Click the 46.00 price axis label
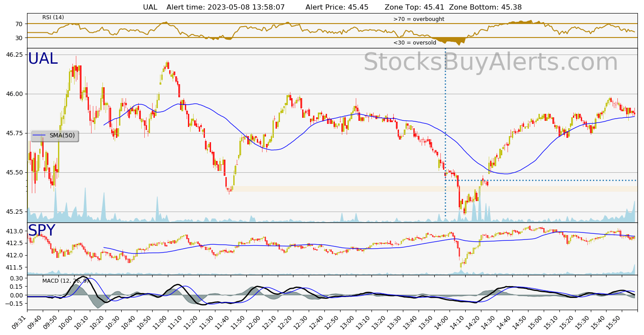The height and width of the screenshot is (335, 644). pyautogui.click(x=15, y=94)
